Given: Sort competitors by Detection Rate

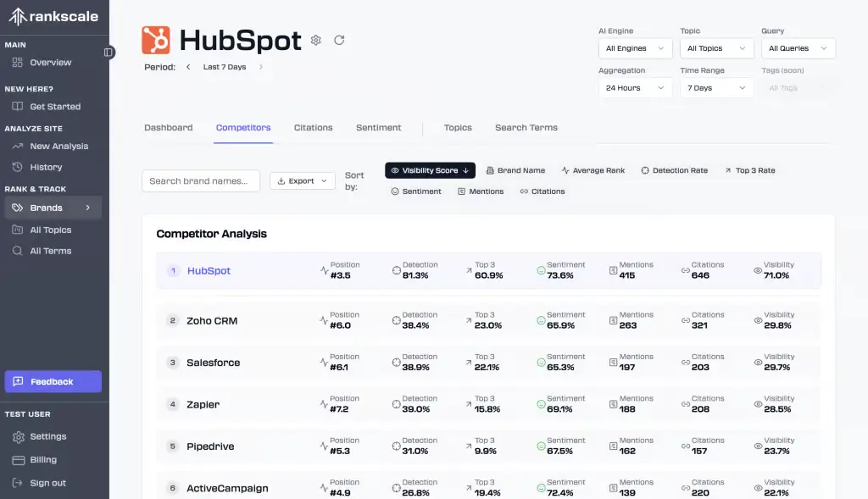Looking at the screenshot, I should 674,170.
